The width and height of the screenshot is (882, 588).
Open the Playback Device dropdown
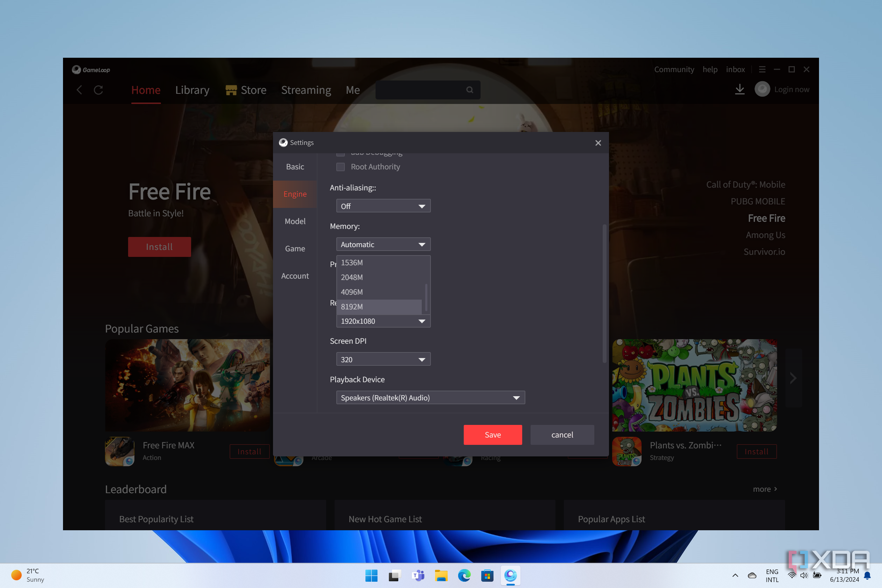tap(430, 398)
